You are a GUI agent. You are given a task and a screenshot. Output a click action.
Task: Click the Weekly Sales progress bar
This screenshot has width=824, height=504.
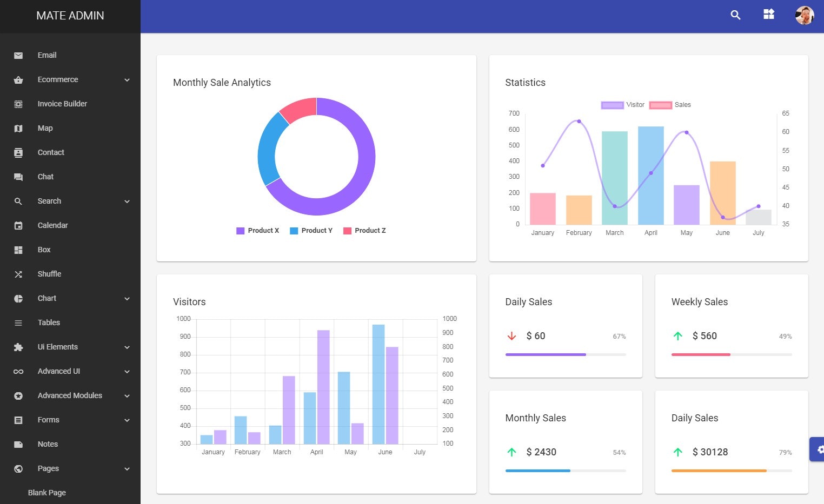732,354
